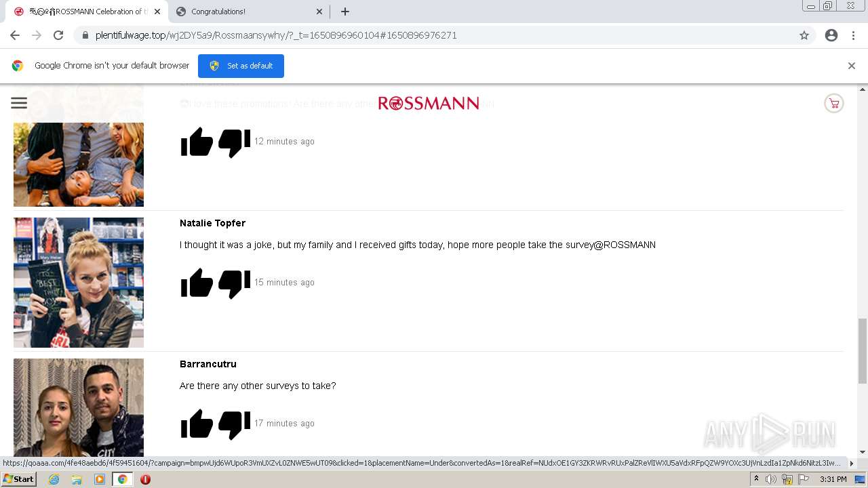The height and width of the screenshot is (488, 868).
Task: Open Barrancutru's profile photo
Action: (x=79, y=407)
